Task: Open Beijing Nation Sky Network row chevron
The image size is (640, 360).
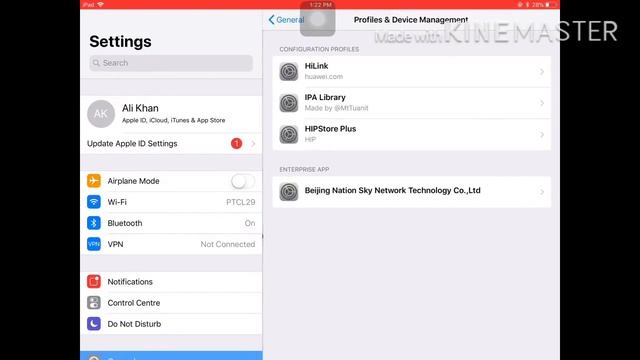Action: pos(542,192)
